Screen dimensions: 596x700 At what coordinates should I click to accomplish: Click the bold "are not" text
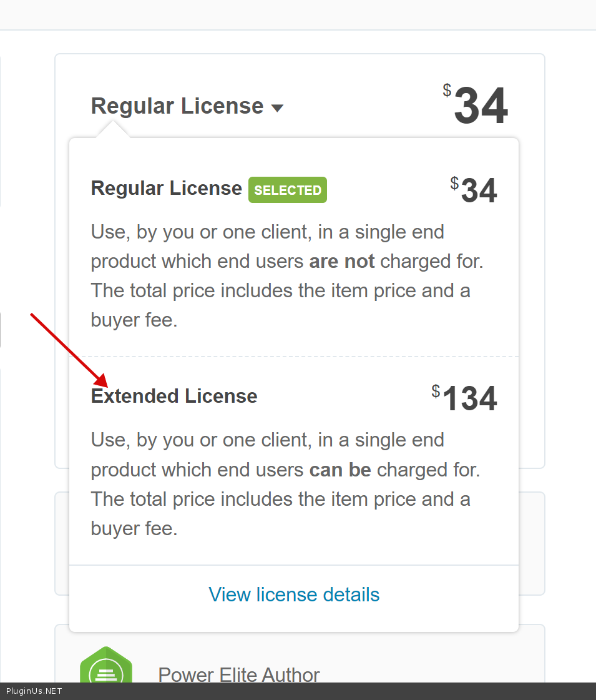[x=342, y=261]
